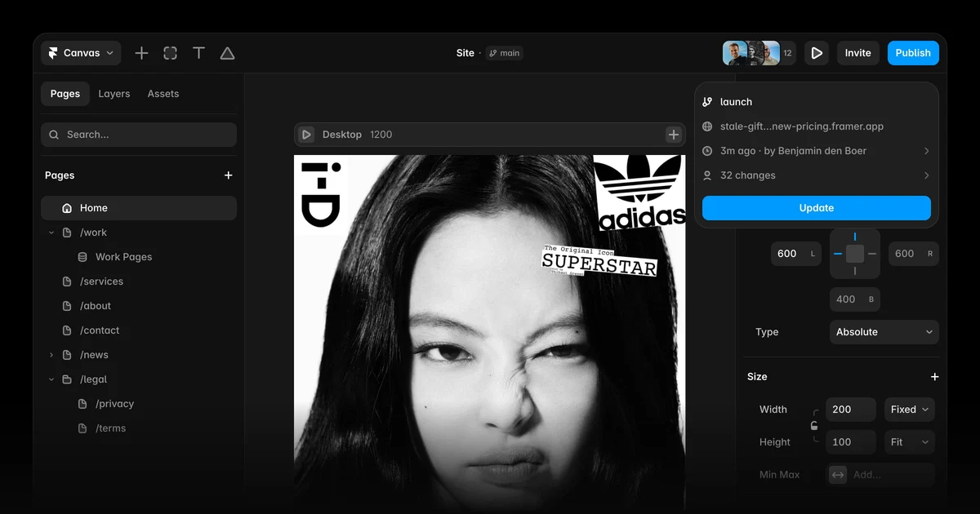Image resolution: width=980 pixels, height=514 pixels.
Task: Add a new page with plus icon
Action: (229, 175)
